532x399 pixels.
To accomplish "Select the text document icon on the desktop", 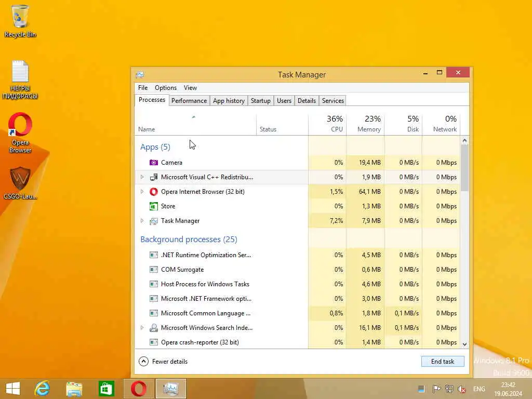I will click(20, 80).
